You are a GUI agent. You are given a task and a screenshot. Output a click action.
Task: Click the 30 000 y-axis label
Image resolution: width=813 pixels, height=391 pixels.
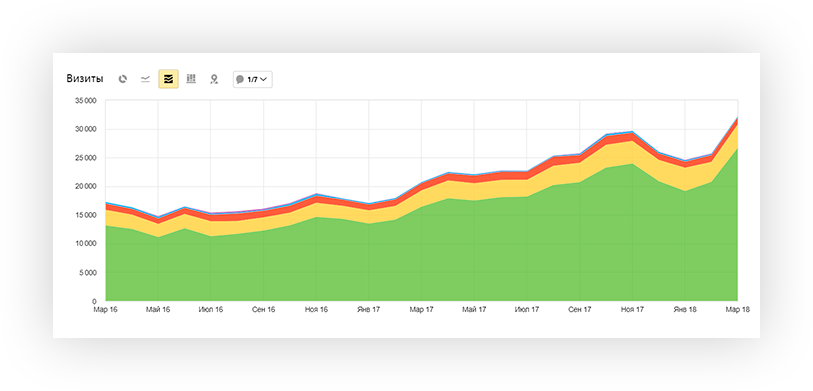86,130
